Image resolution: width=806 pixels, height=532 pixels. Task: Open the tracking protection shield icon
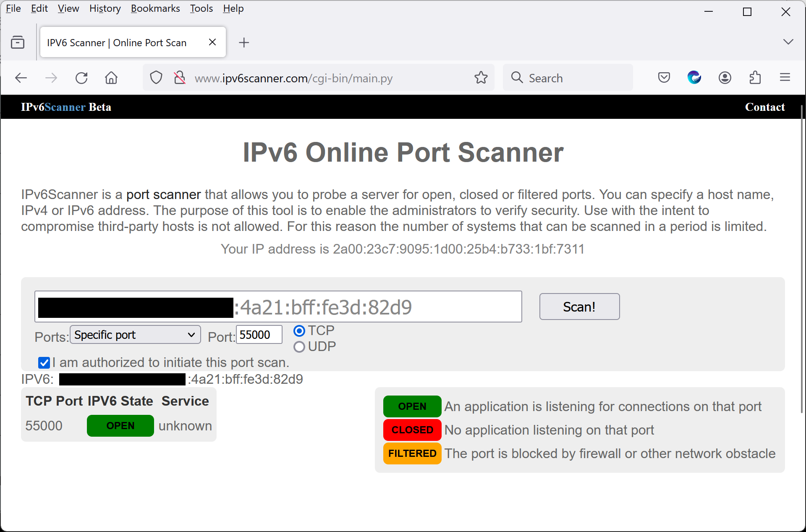pyautogui.click(x=156, y=78)
